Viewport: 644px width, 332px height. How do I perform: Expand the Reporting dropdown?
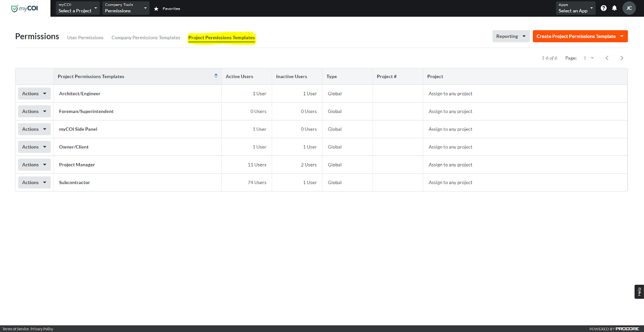(x=511, y=36)
